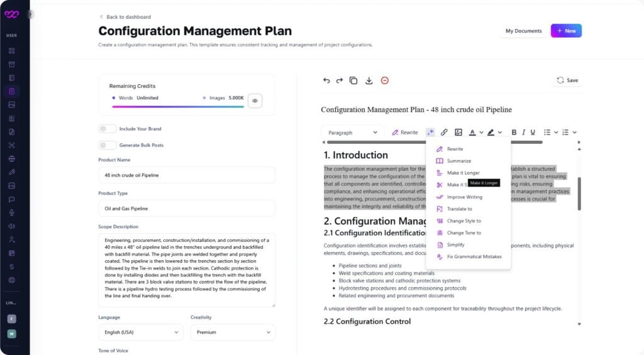644x355 pixels.
Task: Enable the Include Your Brand switch
Action: pyautogui.click(x=107, y=129)
